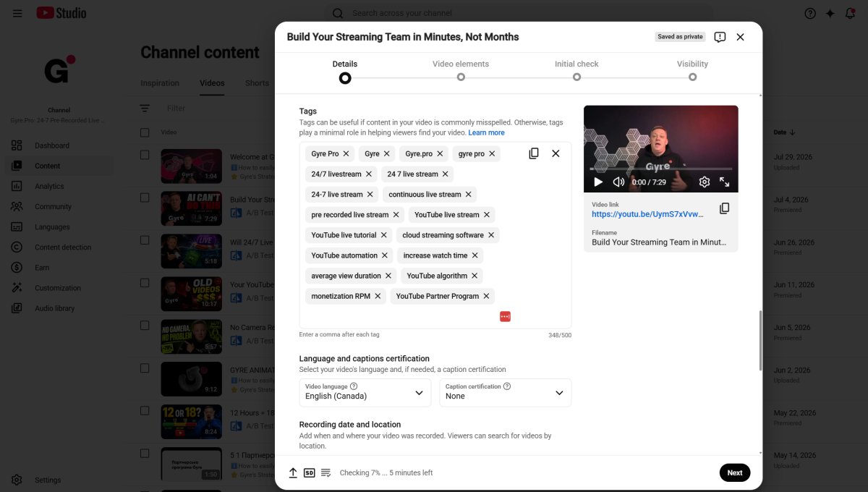Click the checks status icon in footer

click(325, 472)
